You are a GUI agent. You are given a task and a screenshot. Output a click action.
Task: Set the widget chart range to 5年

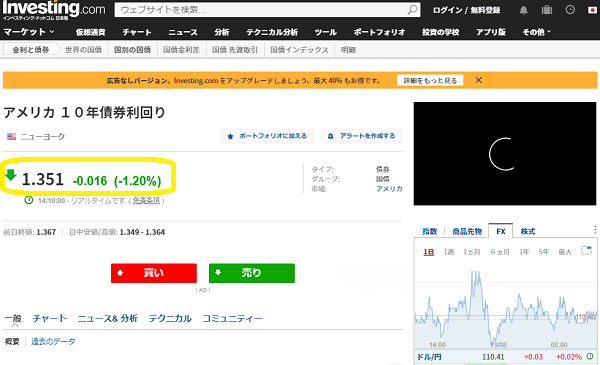pyautogui.click(x=543, y=252)
